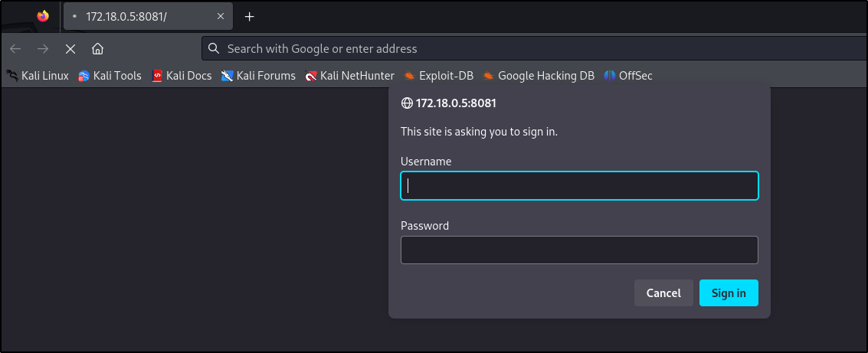Stop the page from loading
Image resolution: width=868 pixels, height=353 pixels.
point(70,49)
